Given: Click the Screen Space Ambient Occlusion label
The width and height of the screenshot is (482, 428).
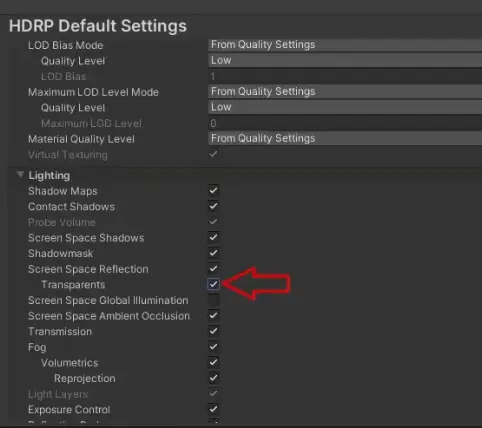Looking at the screenshot, I should [x=109, y=316].
